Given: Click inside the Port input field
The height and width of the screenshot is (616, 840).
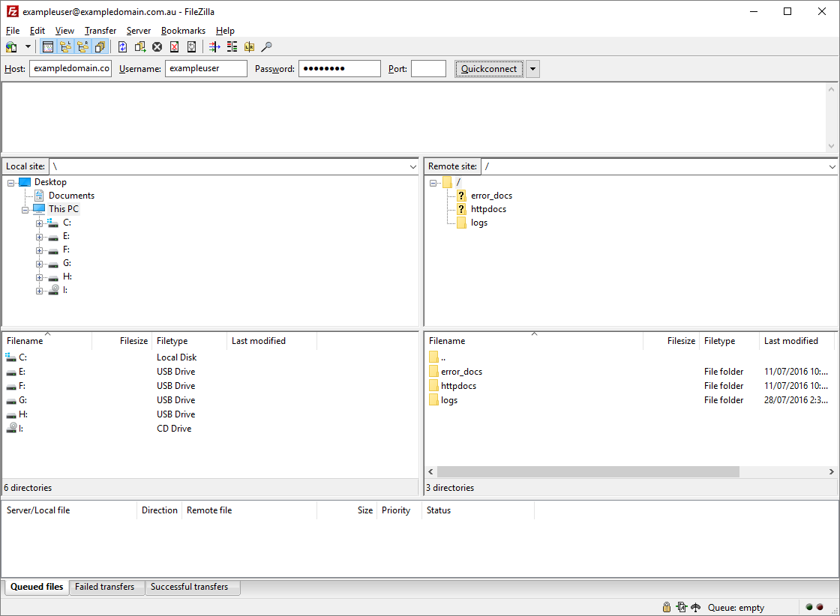Looking at the screenshot, I should (427, 68).
